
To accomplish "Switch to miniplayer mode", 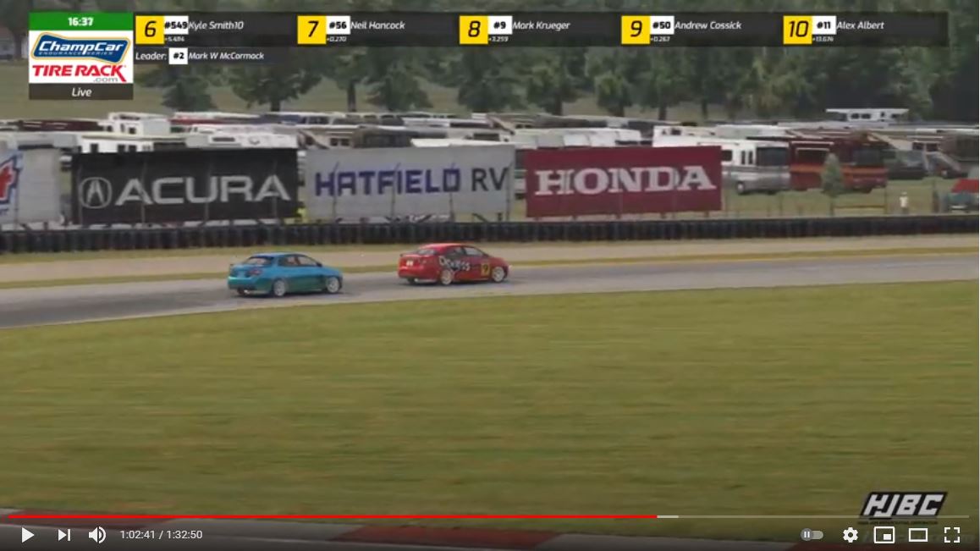I will [x=884, y=535].
